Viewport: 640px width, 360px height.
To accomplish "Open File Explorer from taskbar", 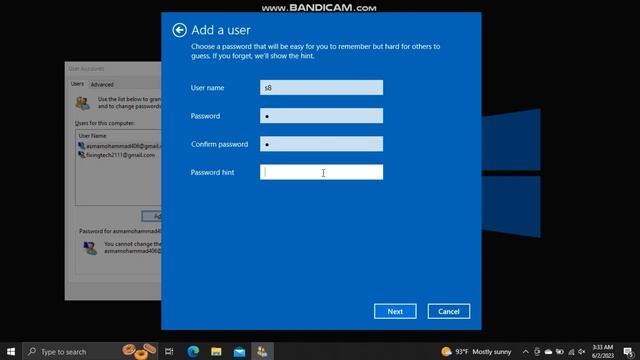I will 216,351.
